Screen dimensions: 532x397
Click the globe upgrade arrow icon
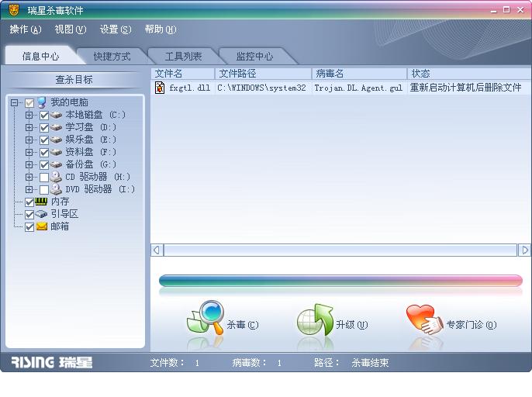pyautogui.click(x=315, y=319)
